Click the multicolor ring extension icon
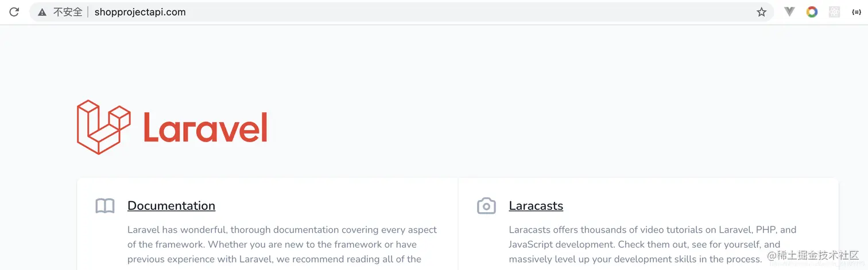868x270 pixels. pos(812,12)
